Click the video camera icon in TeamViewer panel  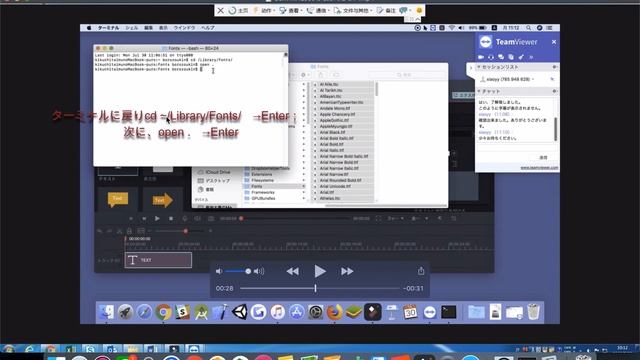481,57
